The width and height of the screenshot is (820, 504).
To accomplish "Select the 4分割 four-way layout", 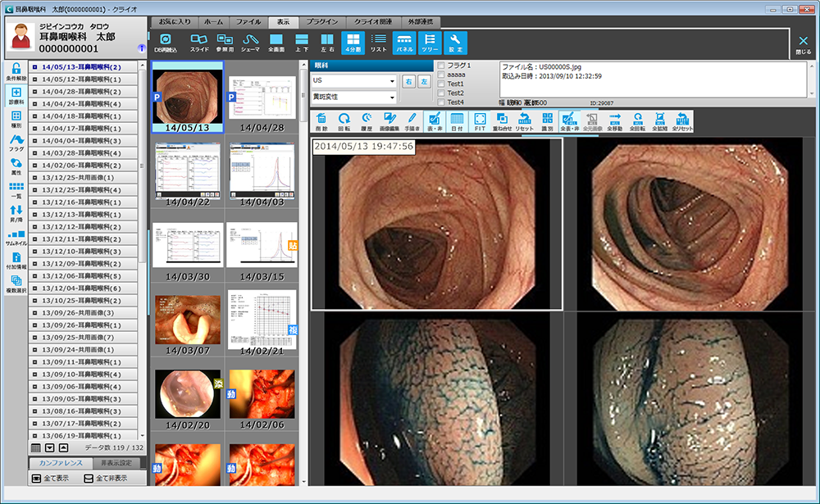I will click(x=353, y=43).
